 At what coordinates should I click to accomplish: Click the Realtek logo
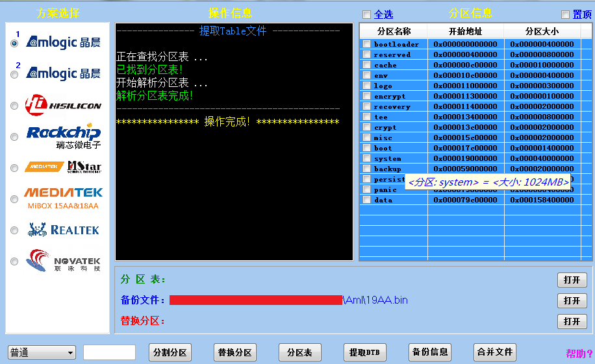coord(64,230)
